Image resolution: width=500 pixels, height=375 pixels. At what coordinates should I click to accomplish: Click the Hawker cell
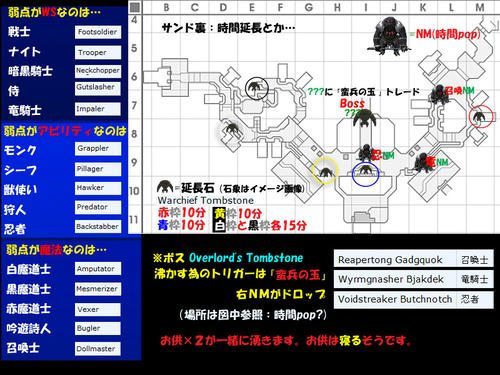pos(98,188)
